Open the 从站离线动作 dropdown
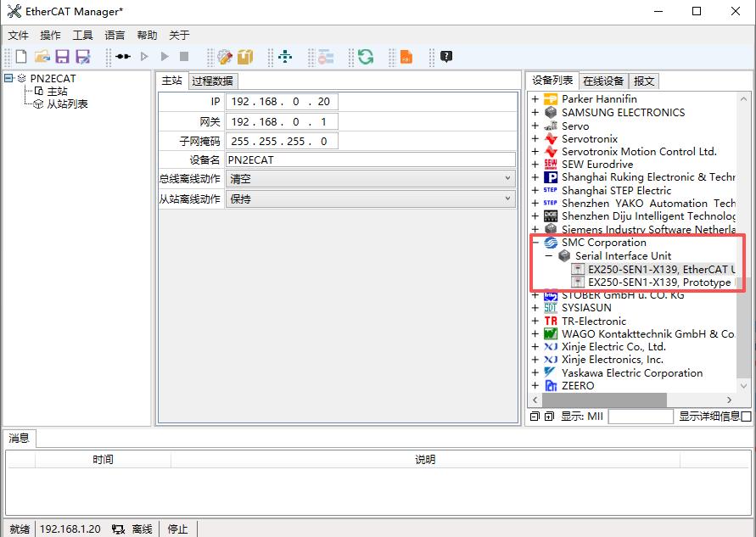 (x=370, y=199)
